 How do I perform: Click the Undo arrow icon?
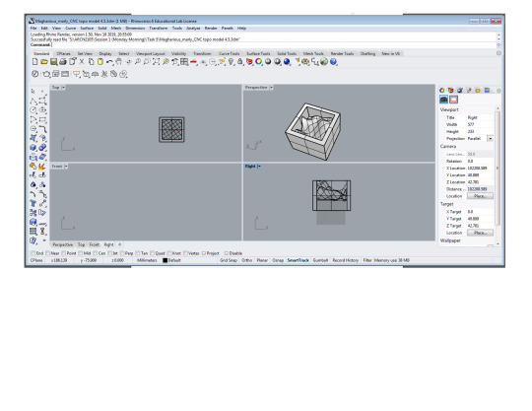point(109,62)
